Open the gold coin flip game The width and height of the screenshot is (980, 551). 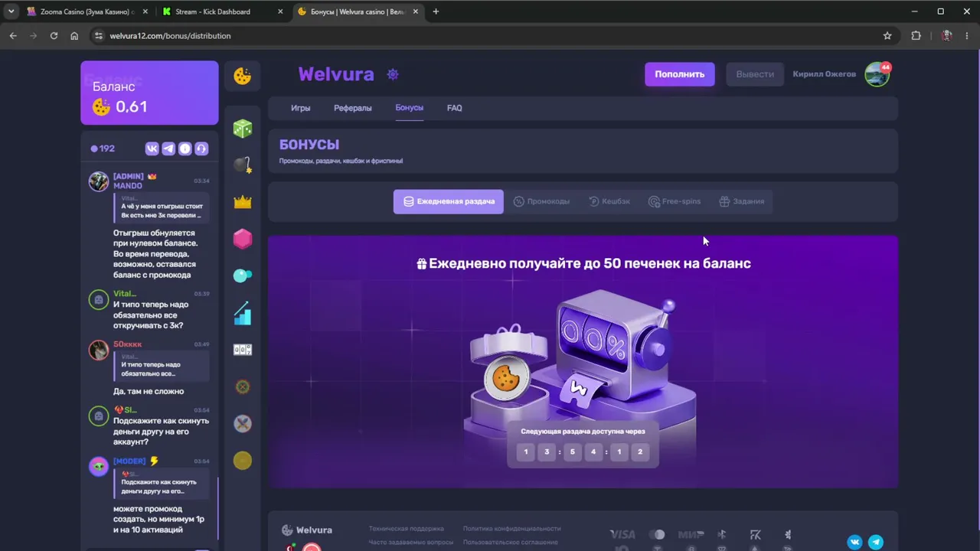243,460
